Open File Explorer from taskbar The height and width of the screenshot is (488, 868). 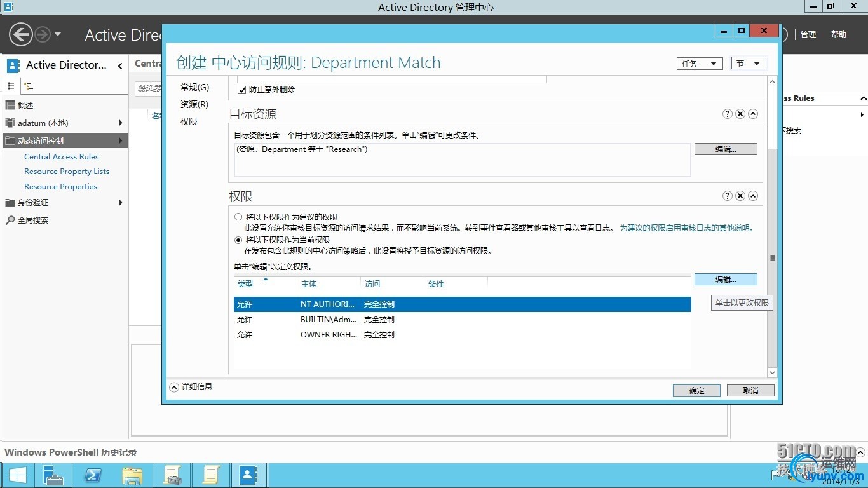pyautogui.click(x=132, y=475)
